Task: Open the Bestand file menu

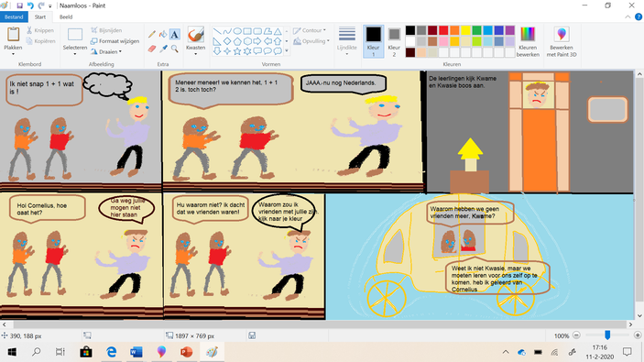Action: pos(14,16)
